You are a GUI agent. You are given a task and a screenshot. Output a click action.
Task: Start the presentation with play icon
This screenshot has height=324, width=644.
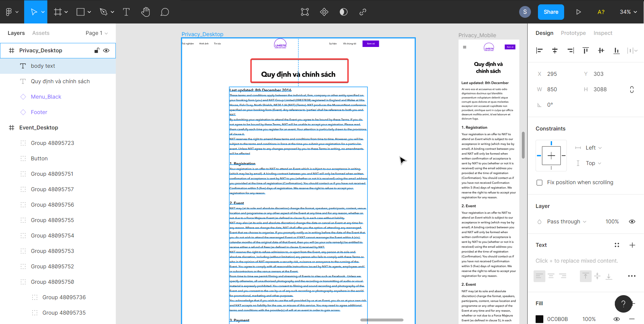(x=578, y=12)
